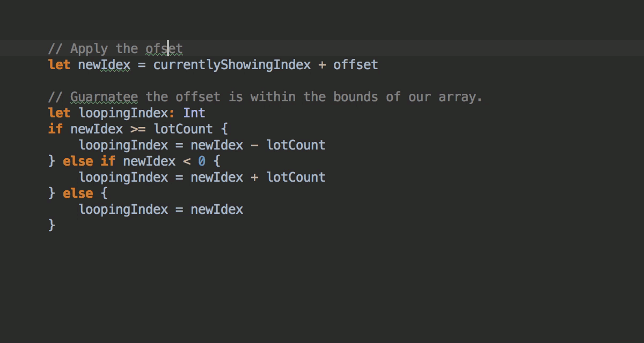
Task: Click the numeric literal "0"
Action: (202, 161)
